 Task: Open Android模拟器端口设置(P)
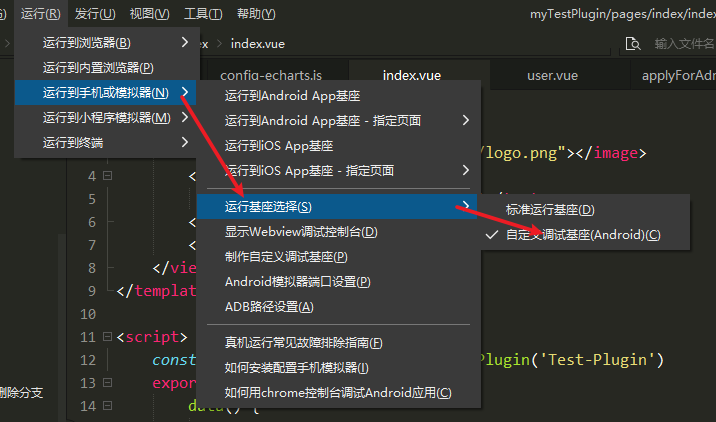338,282
